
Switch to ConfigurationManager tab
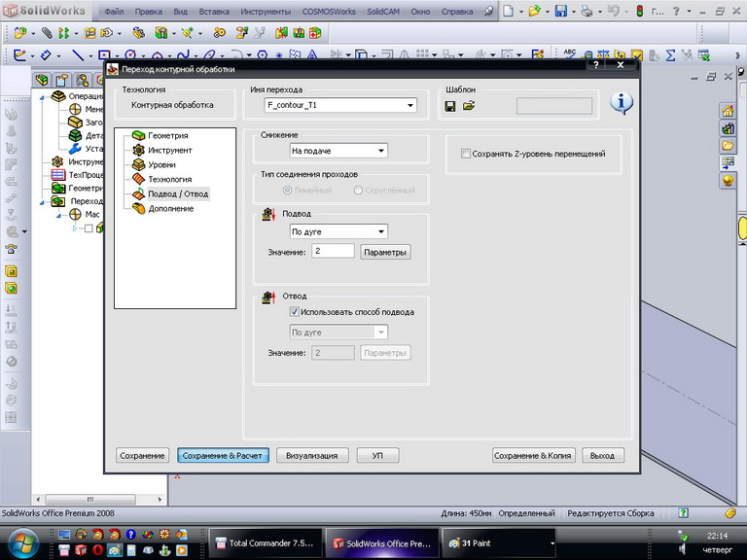coord(82,80)
